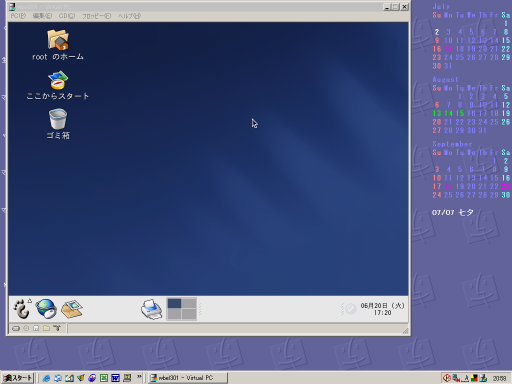The width and height of the screenshot is (512, 384).
Task: Click the September heading in desktop calendar
Action: coord(452,144)
